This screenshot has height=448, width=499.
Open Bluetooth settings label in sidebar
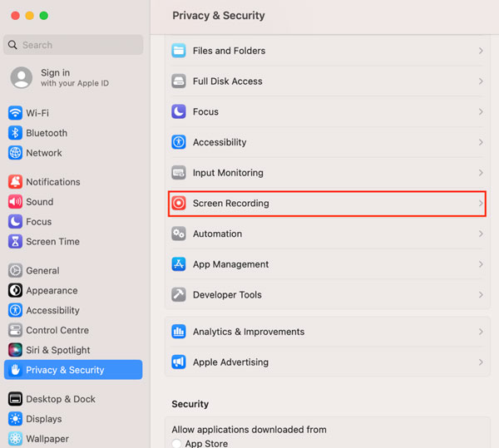tap(47, 133)
